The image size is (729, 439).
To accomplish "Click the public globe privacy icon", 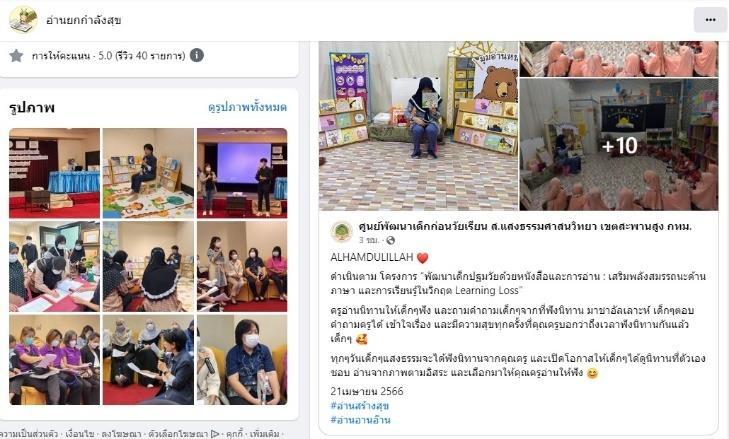I will click(391, 240).
